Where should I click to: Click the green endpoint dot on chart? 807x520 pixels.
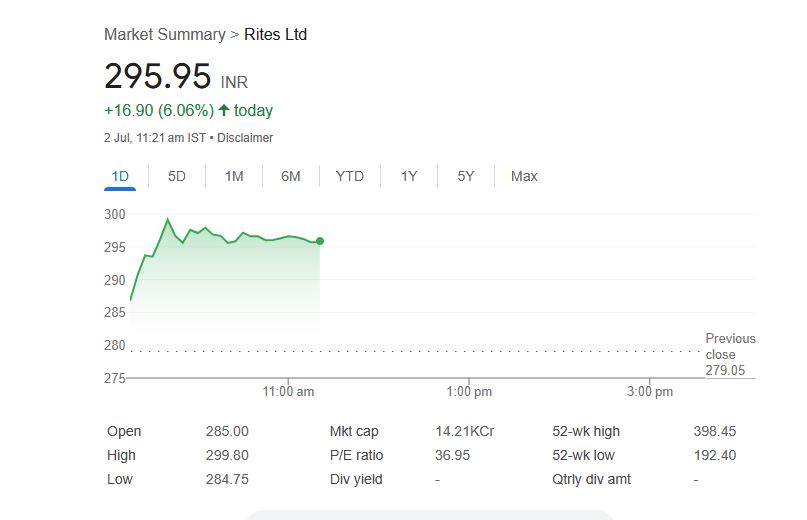pos(320,241)
